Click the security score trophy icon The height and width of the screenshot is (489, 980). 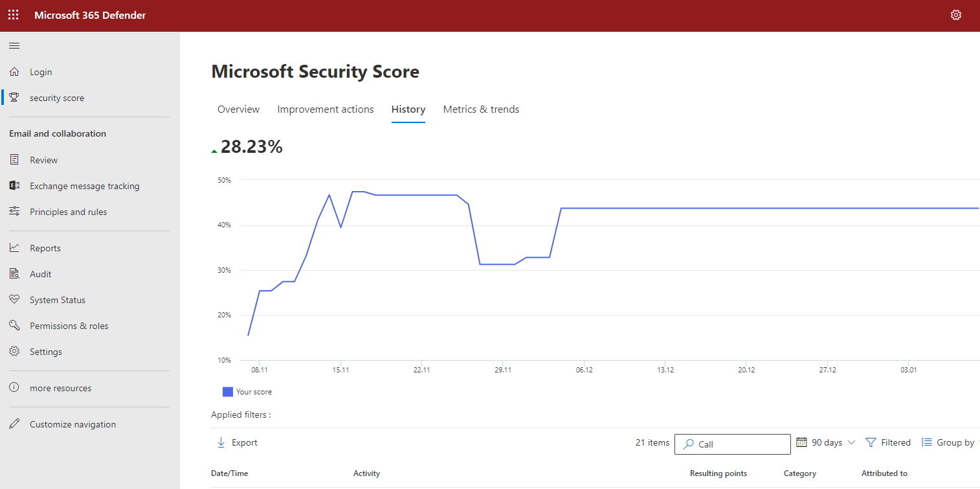14,98
